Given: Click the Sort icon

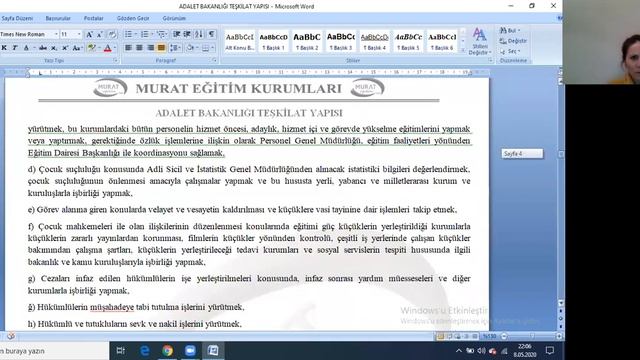Looking at the screenshot, I should [x=199, y=34].
